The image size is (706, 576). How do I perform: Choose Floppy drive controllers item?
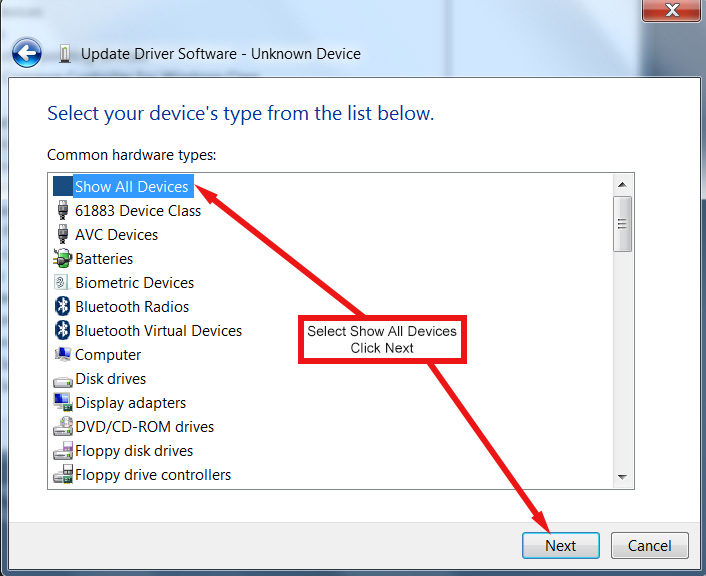(x=152, y=475)
